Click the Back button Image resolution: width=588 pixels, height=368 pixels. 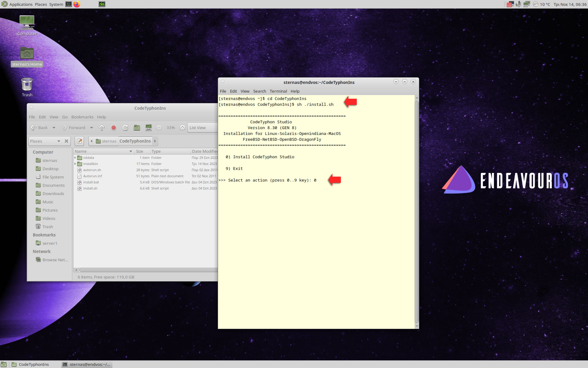point(40,128)
